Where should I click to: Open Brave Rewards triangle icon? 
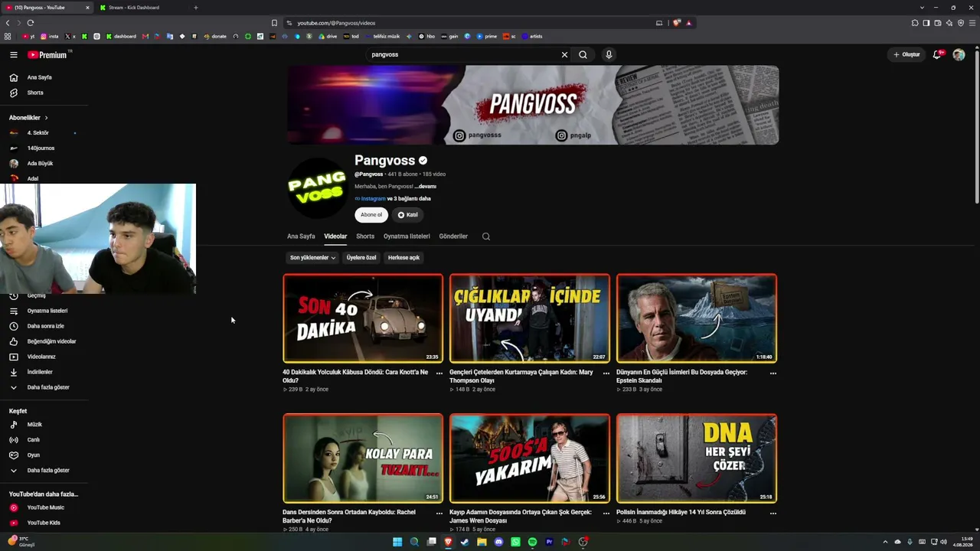(x=688, y=23)
